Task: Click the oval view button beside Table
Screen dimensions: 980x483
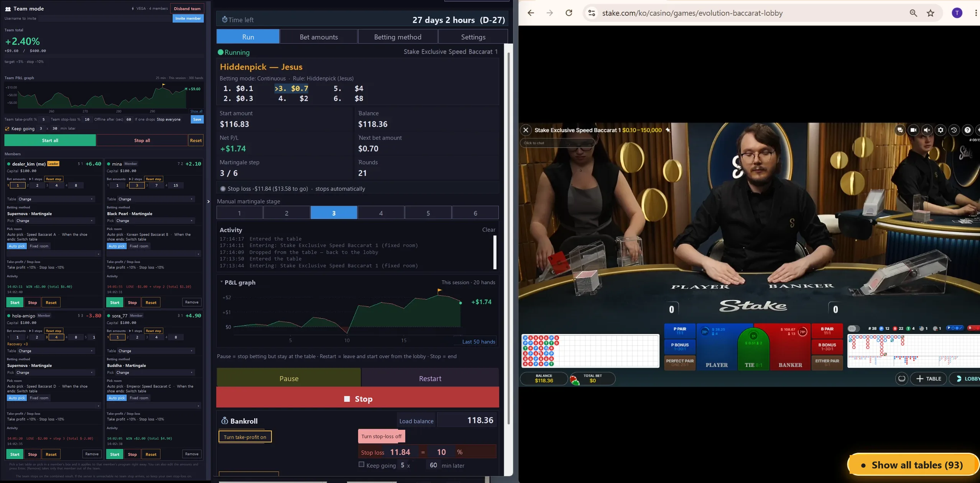Action: (902, 379)
